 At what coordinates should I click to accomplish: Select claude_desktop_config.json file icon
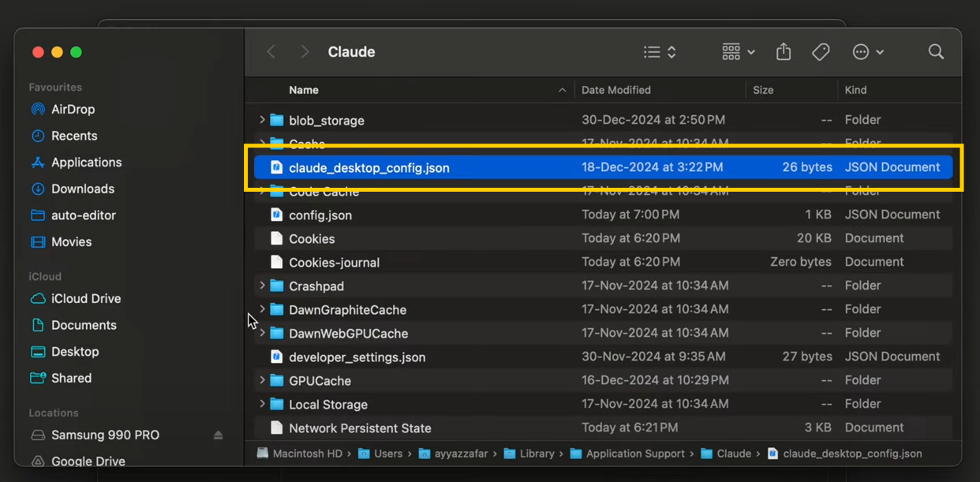tap(276, 167)
